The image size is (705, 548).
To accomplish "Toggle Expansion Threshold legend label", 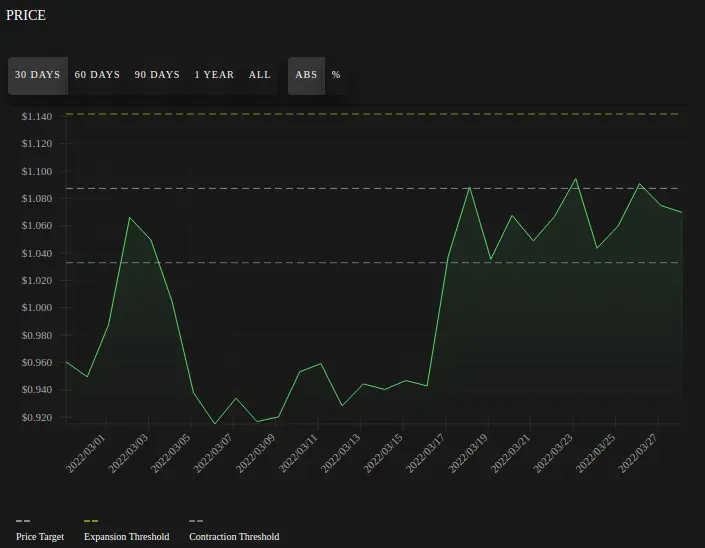I will (x=127, y=537).
